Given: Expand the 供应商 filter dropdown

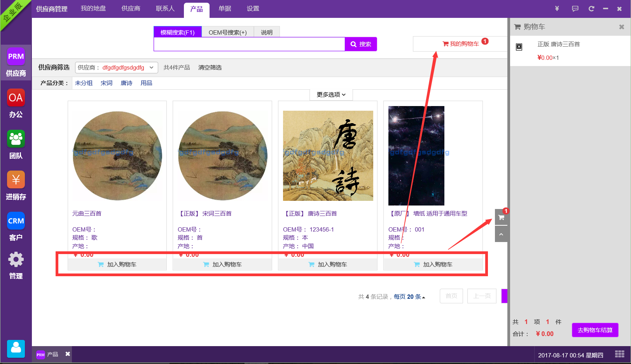Looking at the screenshot, I should pyautogui.click(x=117, y=68).
